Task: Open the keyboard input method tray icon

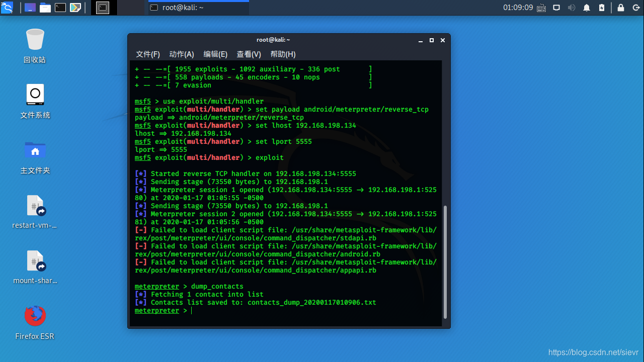Action: tap(541, 8)
